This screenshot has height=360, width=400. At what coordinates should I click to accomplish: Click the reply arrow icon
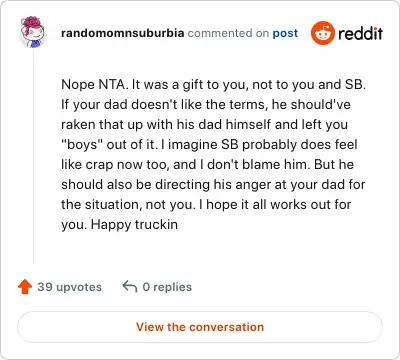[130, 286]
